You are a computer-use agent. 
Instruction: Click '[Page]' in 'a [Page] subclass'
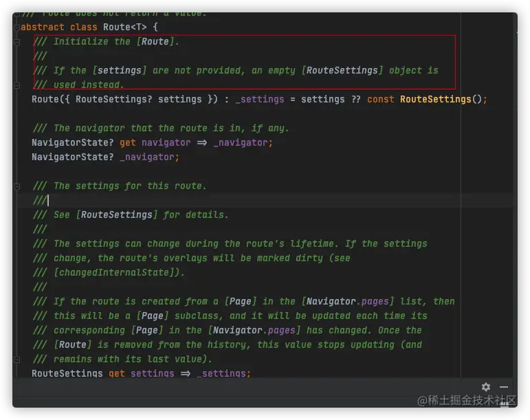152,316
